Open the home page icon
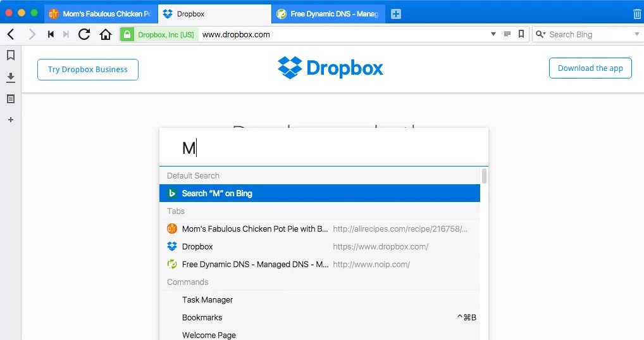This screenshot has width=644, height=340. (106, 35)
